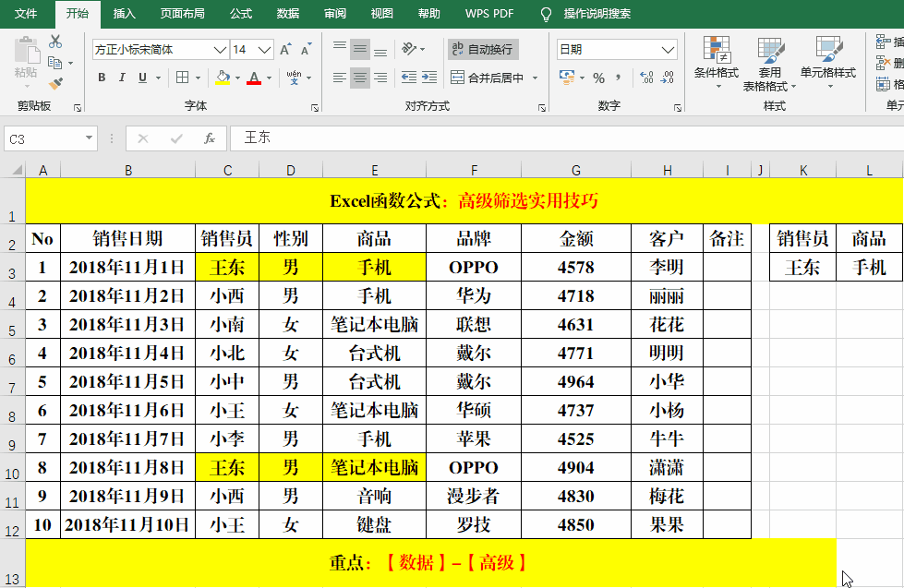Click the Copy icon

click(56, 62)
